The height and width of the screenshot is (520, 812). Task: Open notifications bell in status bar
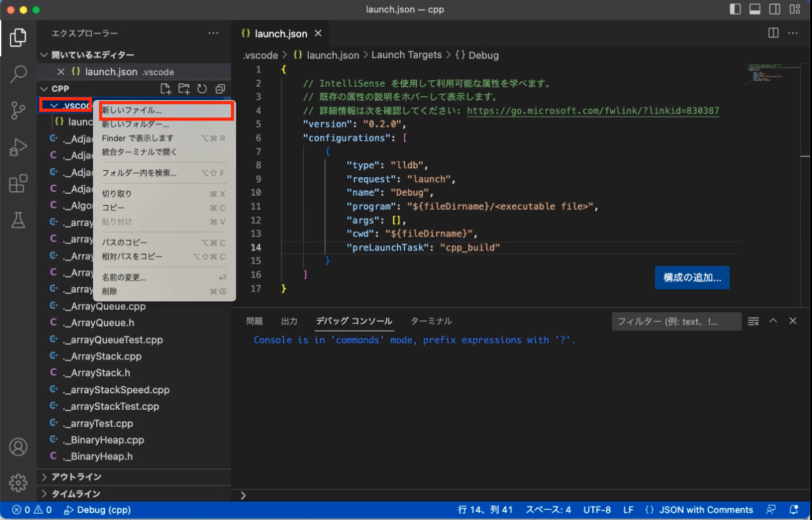pos(794,510)
